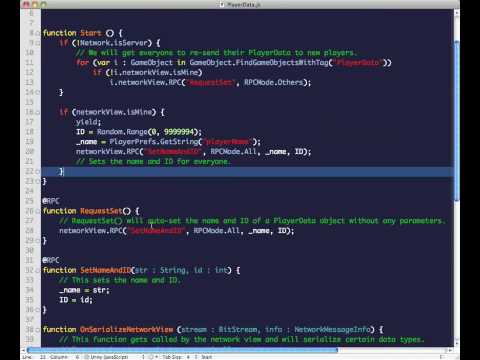This screenshot has width=480, height=360.
Task: Click the @RPC attribute above RequestSet
Action: point(51,201)
